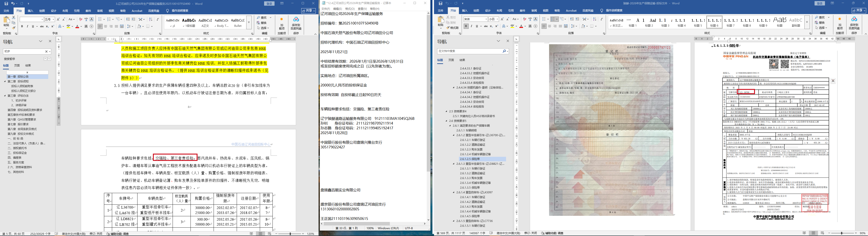Clear the navigation search text in left Word
The width and height of the screenshot is (868, 236).
[46, 52]
